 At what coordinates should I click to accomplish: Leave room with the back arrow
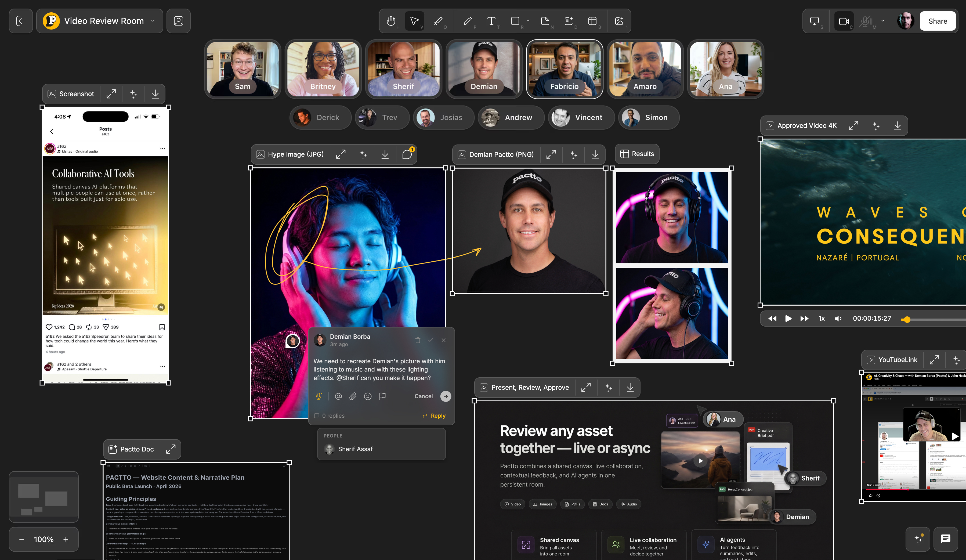click(x=21, y=21)
